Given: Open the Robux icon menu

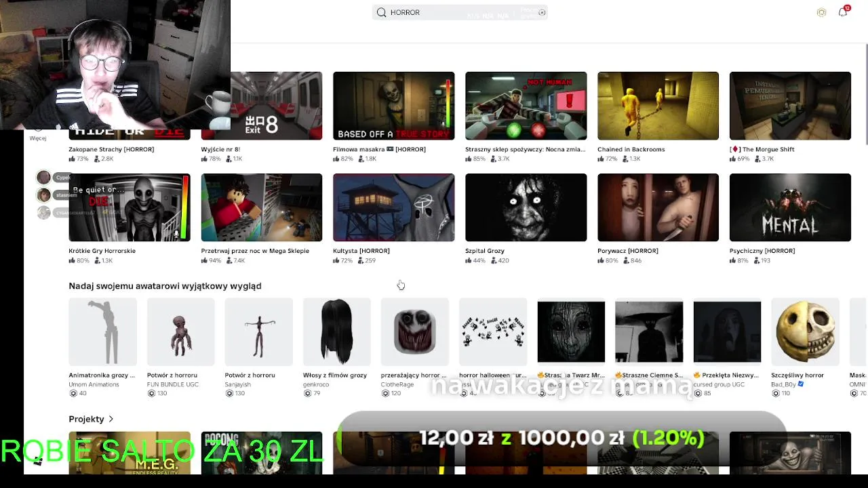Looking at the screenshot, I should pos(821,12).
